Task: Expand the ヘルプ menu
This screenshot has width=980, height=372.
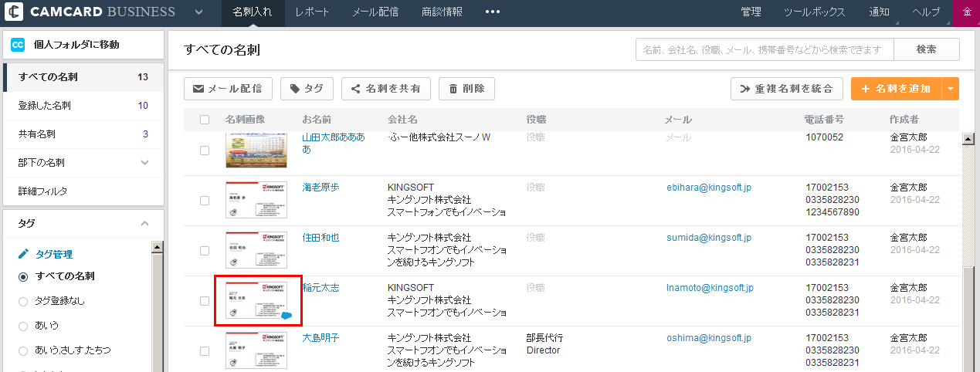Action: (x=926, y=12)
